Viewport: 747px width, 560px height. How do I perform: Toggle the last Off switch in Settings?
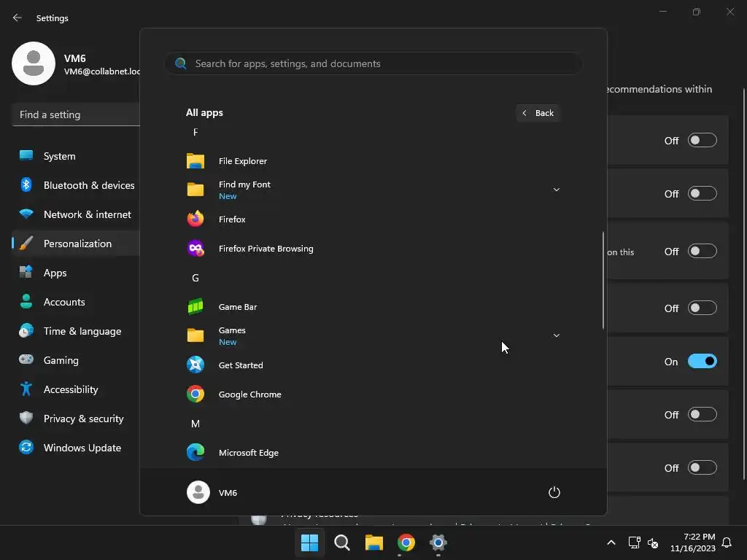703,467
